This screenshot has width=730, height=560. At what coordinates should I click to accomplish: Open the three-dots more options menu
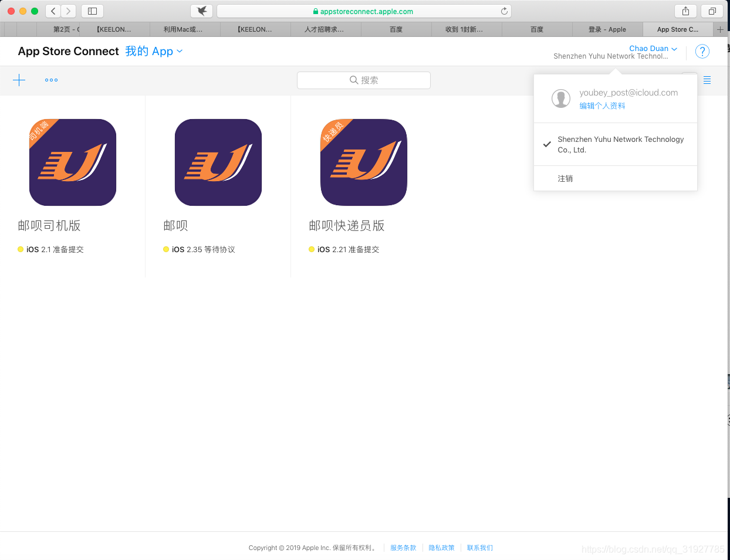coord(51,80)
